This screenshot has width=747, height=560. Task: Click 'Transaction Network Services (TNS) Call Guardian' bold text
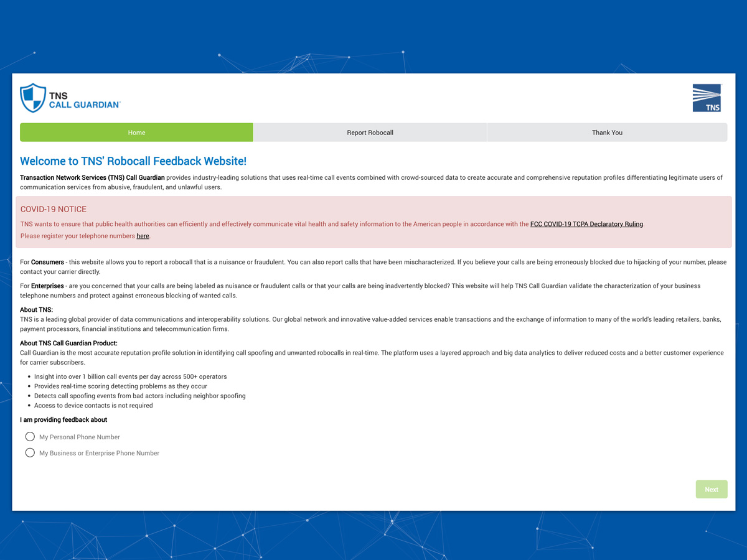pyautogui.click(x=92, y=178)
